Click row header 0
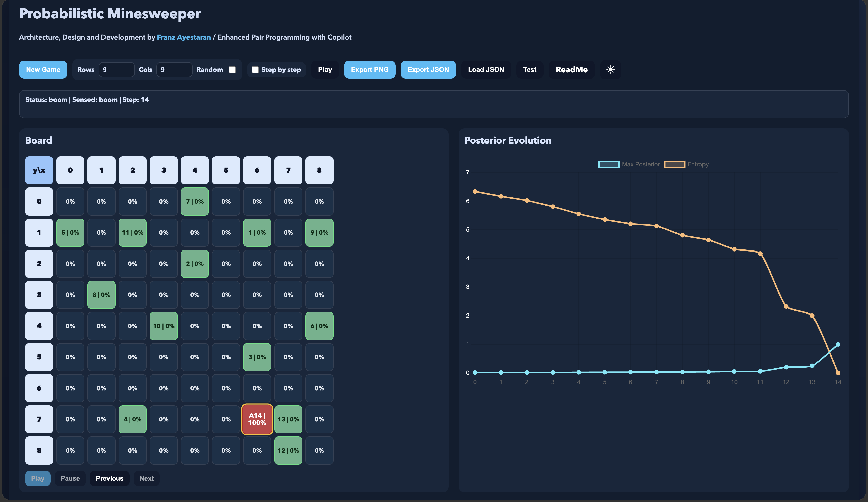Viewport: 868px width, 502px height. click(39, 201)
